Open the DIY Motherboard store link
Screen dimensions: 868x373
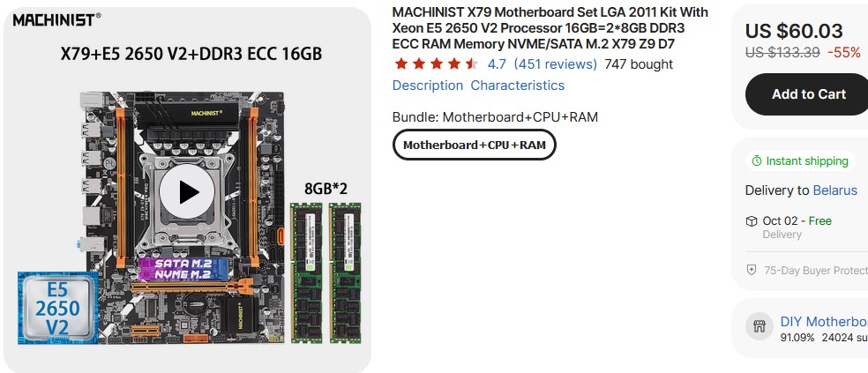tap(824, 321)
